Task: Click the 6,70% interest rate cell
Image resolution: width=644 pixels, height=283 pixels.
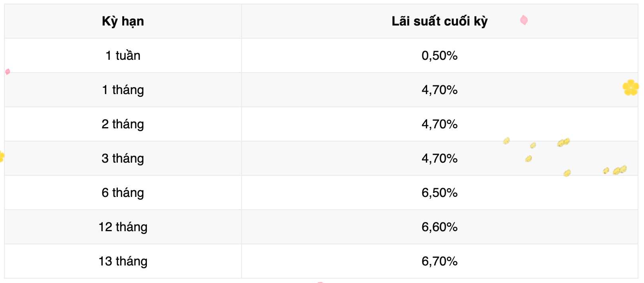Action: (x=439, y=261)
